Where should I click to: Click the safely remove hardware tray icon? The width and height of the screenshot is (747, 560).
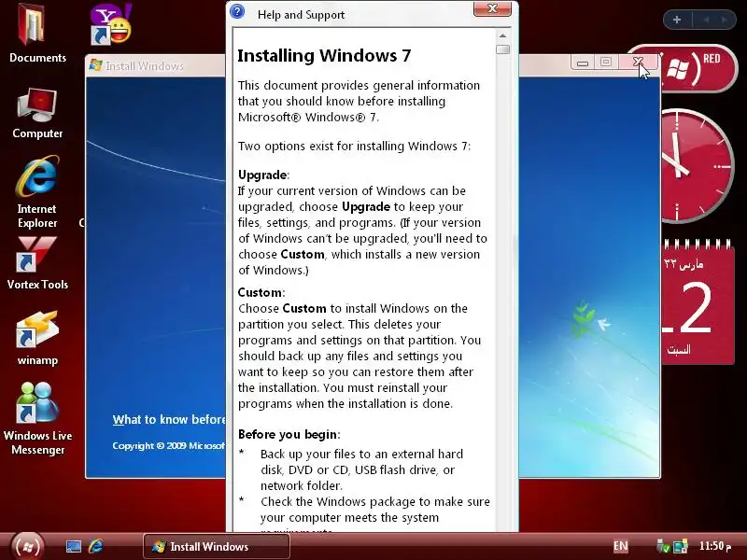[x=663, y=546]
